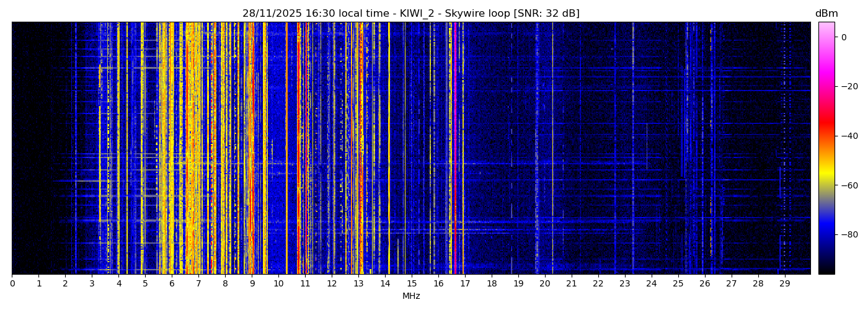The width and height of the screenshot is (868, 310).
Task: Click the spectrogram title text
Action: click(410, 14)
